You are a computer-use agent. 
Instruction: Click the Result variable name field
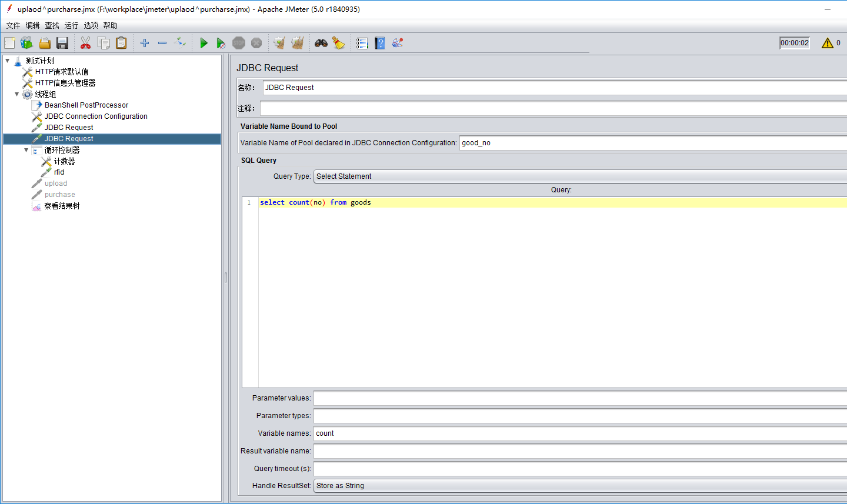pyautogui.click(x=580, y=451)
